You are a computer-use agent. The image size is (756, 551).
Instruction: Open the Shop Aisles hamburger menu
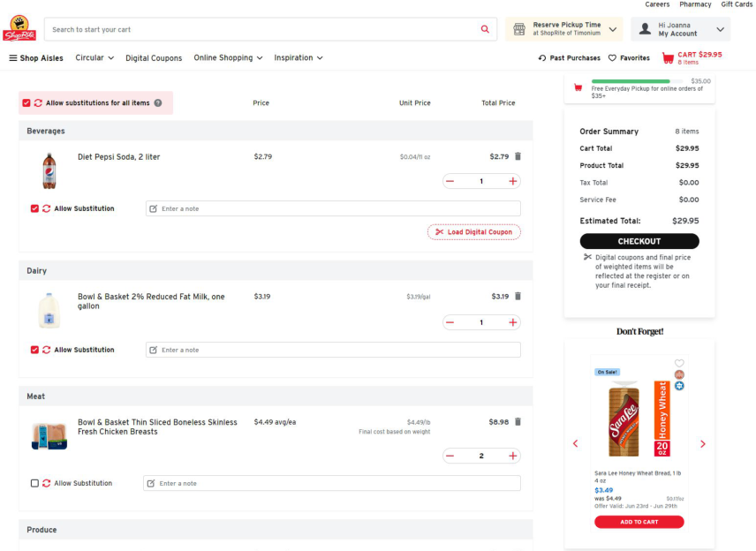(36, 58)
